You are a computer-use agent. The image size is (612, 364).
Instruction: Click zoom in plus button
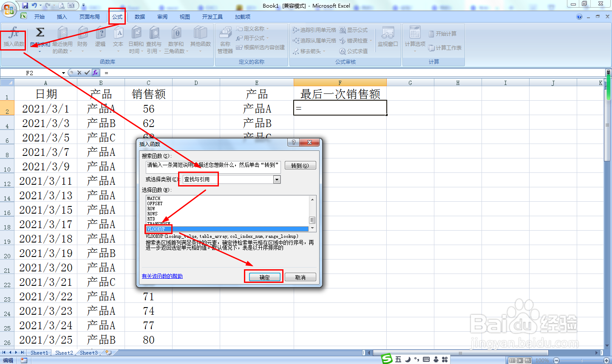click(606, 360)
